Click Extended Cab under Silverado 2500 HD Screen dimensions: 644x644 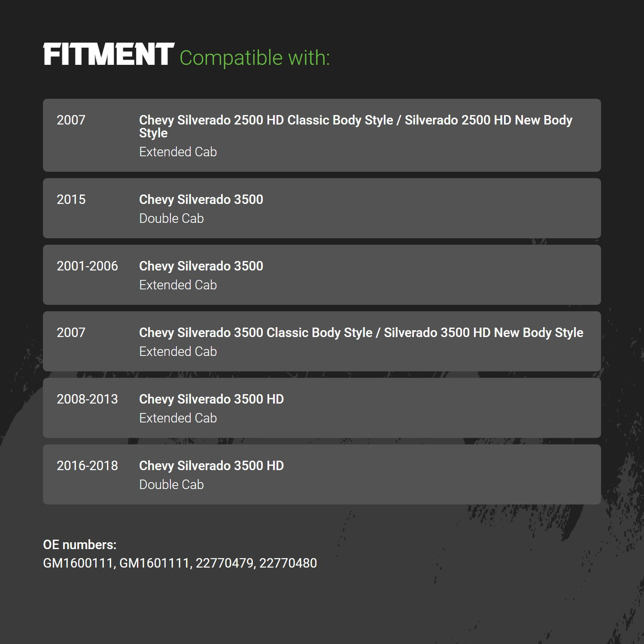click(x=178, y=152)
